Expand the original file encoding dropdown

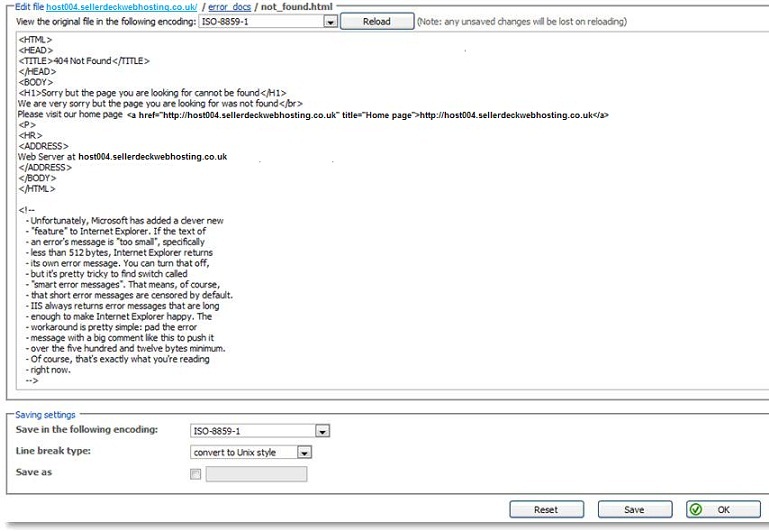[x=330, y=22]
